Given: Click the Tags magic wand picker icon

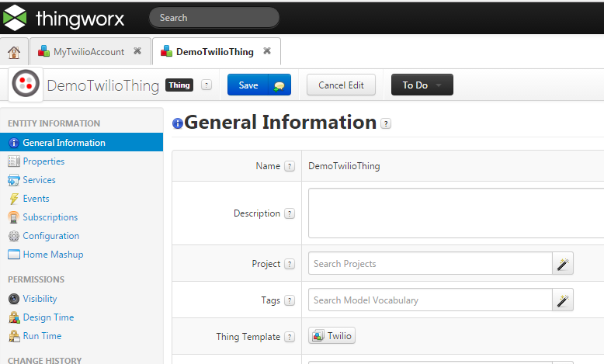Looking at the screenshot, I should (563, 300).
